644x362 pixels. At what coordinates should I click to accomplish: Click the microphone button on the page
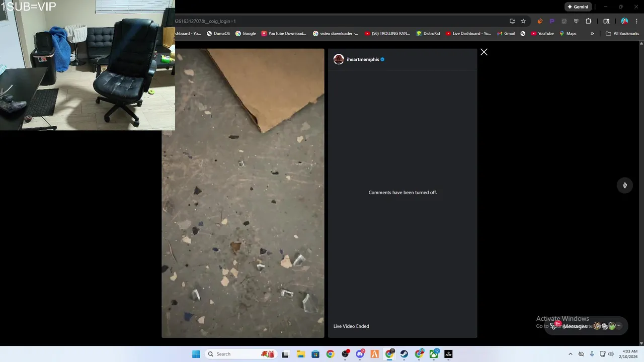click(625, 185)
